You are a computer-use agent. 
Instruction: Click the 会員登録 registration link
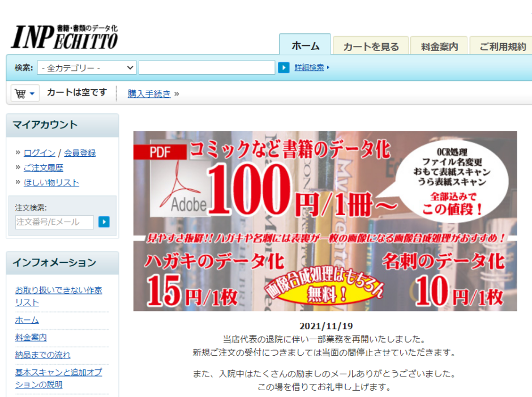pos(80,153)
